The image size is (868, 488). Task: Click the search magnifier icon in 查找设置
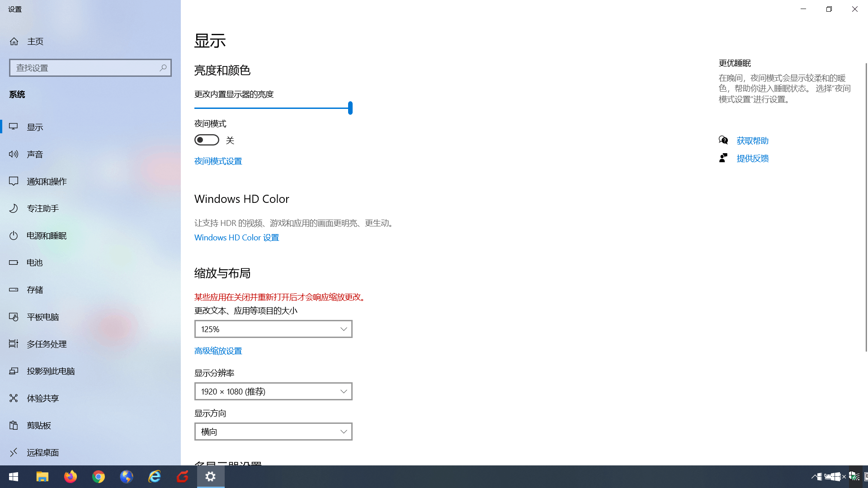[163, 68]
